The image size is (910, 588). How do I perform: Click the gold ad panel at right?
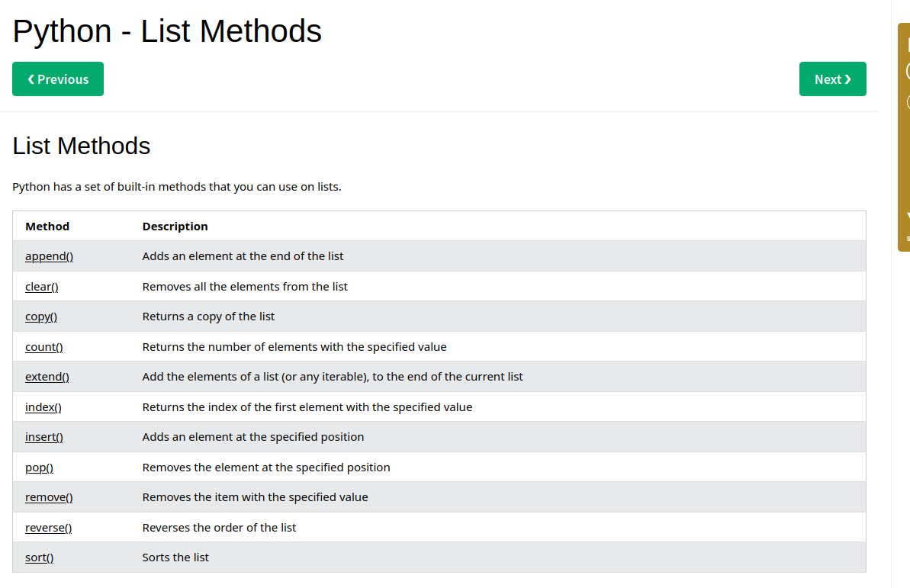904,137
